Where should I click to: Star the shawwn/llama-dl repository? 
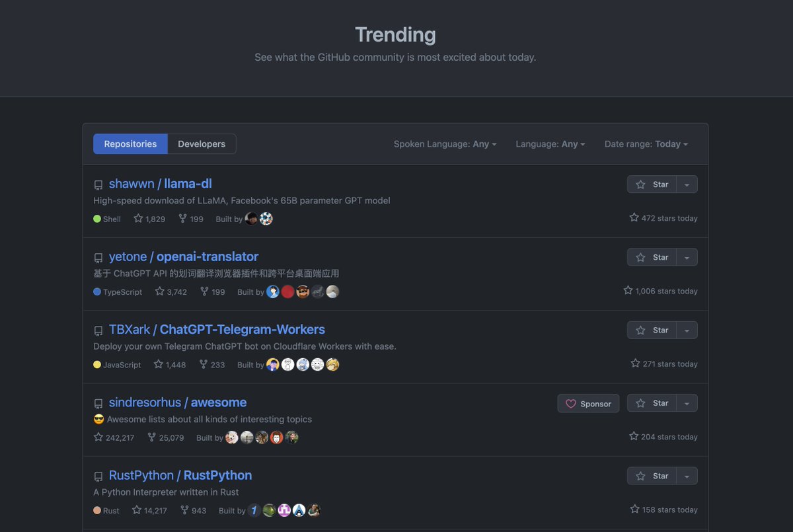[x=652, y=184]
